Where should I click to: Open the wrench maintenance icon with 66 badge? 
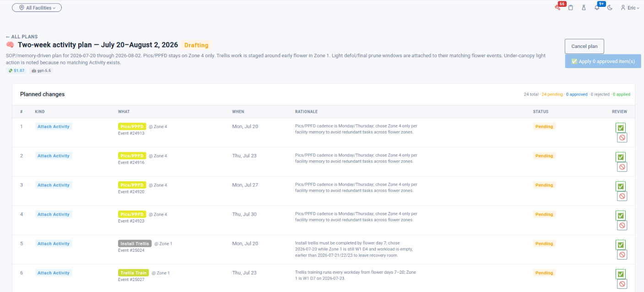pyautogui.click(x=557, y=8)
